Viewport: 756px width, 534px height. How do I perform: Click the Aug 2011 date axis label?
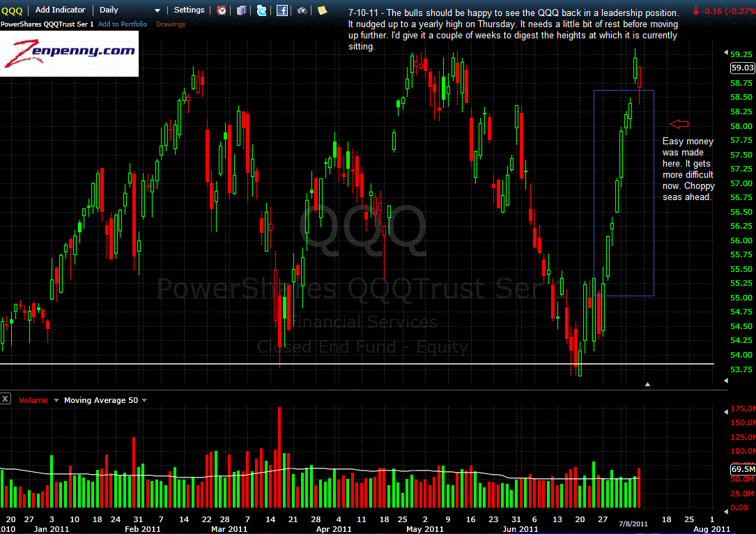[x=711, y=529]
